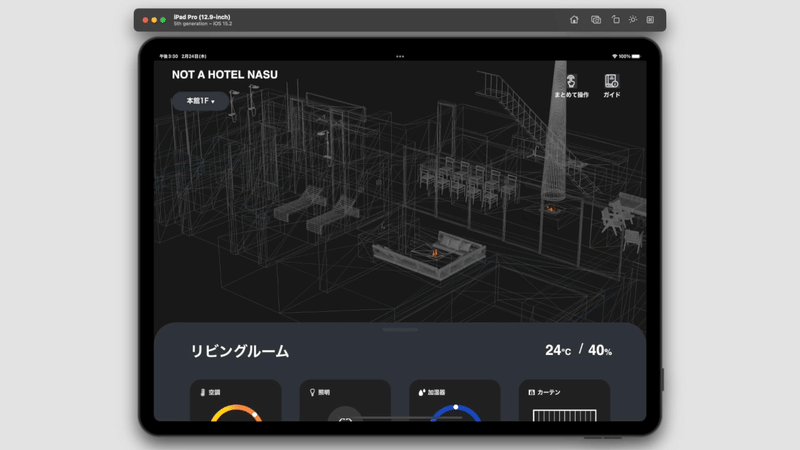Open the 本館1F floor dropdown
Screen dimensions: 800x450
click(x=200, y=101)
